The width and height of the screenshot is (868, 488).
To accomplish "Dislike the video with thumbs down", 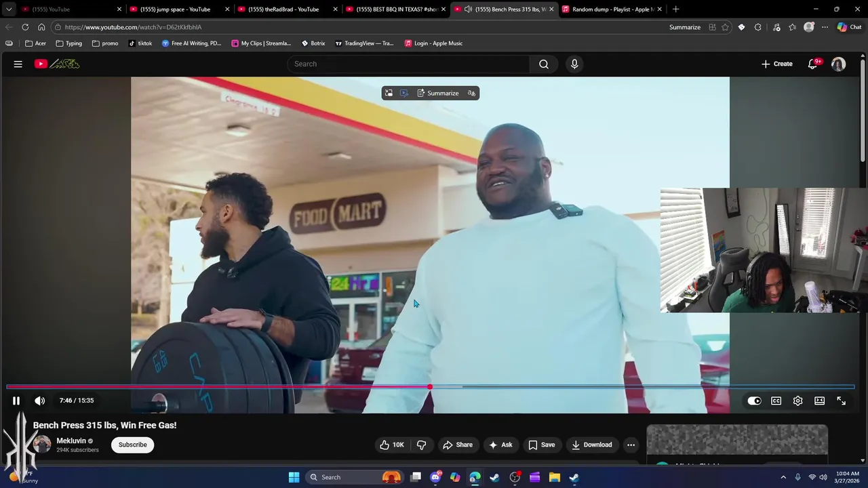I will tap(421, 445).
